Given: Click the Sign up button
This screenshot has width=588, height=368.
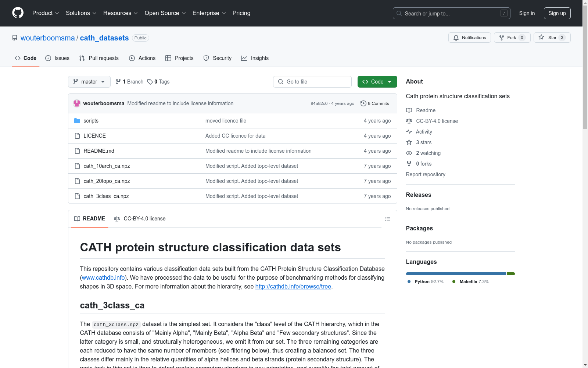Looking at the screenshot, I should click(557, 13).
